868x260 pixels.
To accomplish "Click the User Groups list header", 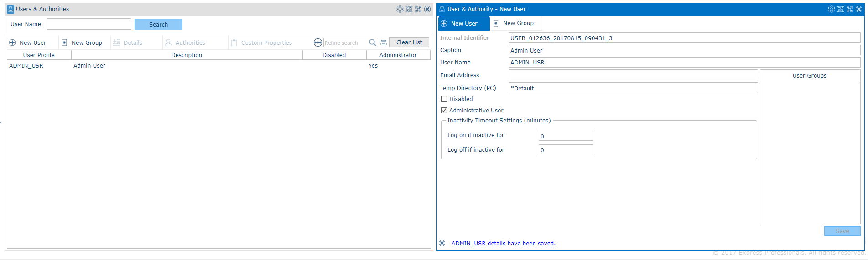I will click(810, 75).
